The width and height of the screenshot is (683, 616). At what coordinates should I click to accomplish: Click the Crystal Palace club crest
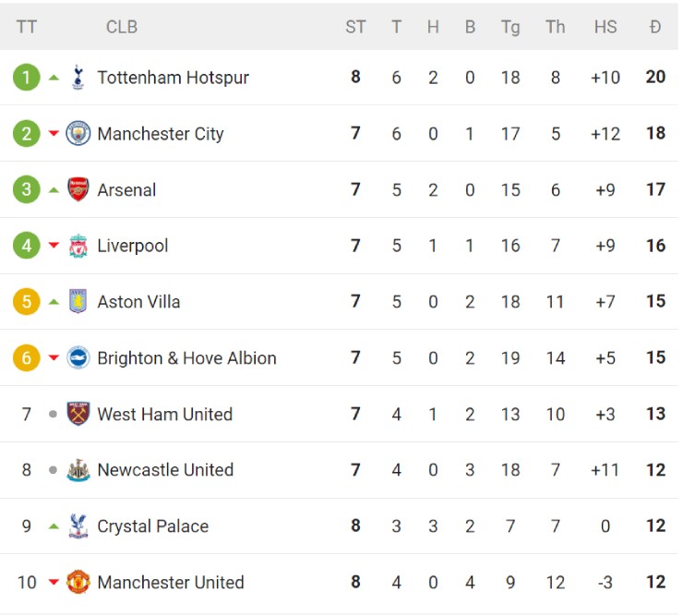[78, 526]
